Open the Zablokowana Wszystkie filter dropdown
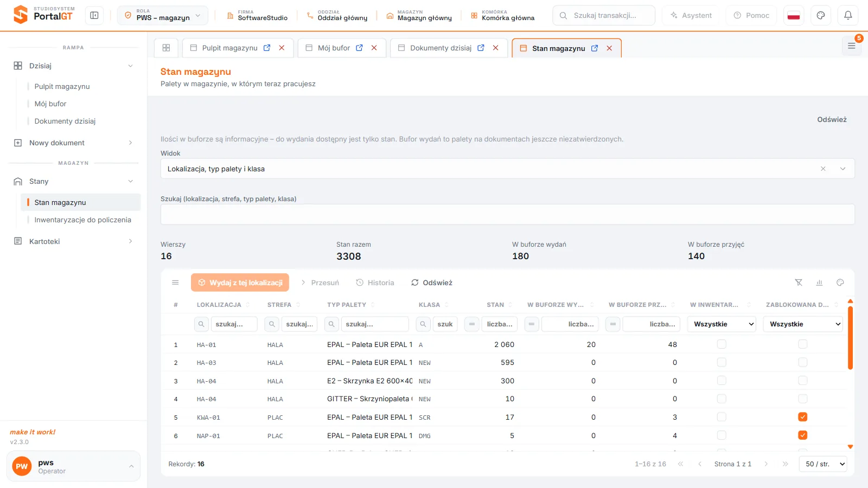The height and width of the screenshot is (488, 868). click(803, 324)
